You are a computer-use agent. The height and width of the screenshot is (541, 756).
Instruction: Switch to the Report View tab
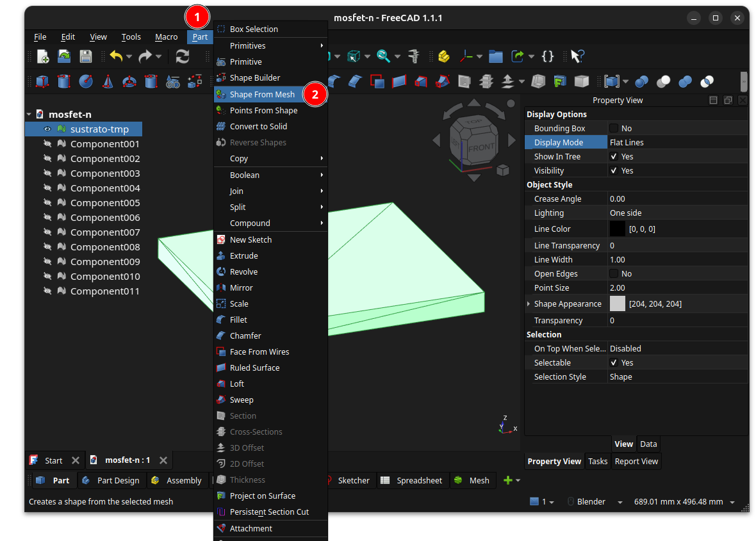[636, 462]
